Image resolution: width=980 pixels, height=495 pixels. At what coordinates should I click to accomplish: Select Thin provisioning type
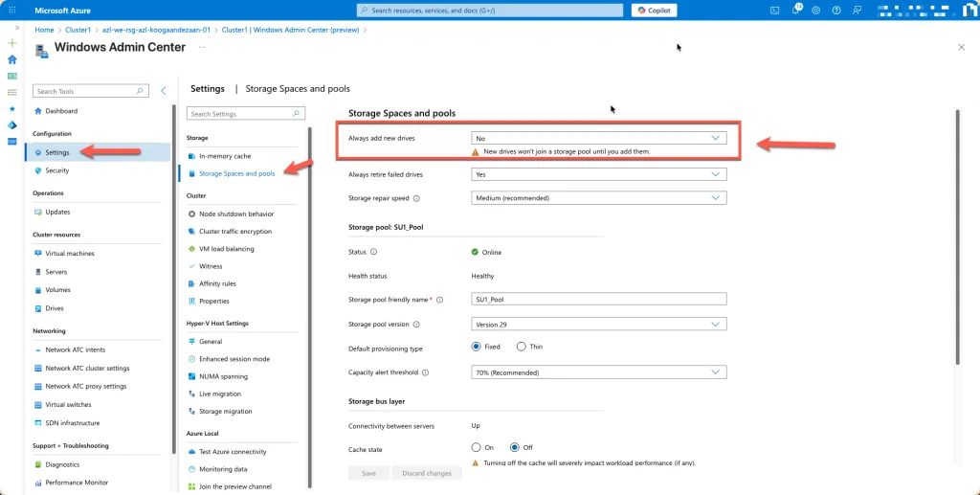(x=522, y=347)
